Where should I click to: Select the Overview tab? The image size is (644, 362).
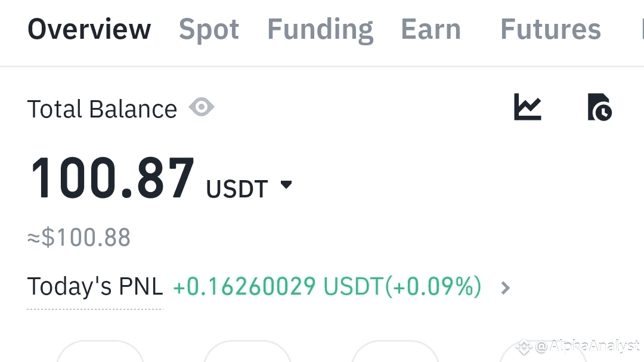[x=89, y=29]
